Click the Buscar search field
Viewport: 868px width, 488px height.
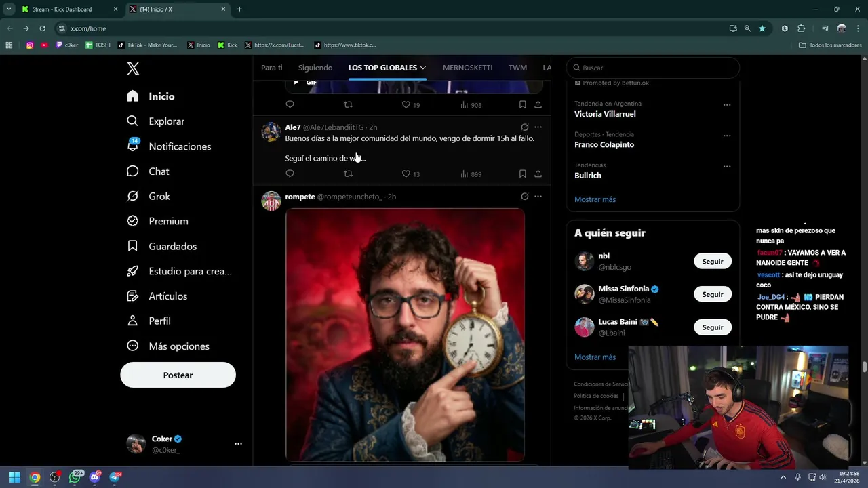[x=652, y=68]
